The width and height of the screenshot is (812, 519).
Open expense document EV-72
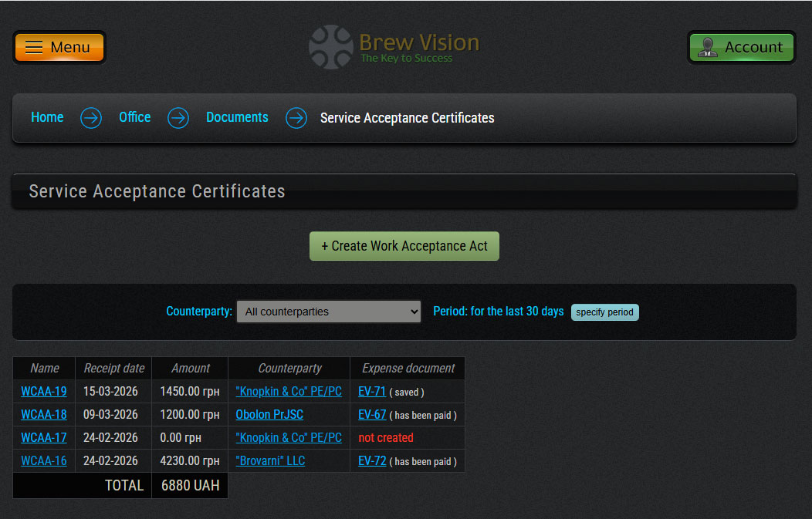coord(372,461)
